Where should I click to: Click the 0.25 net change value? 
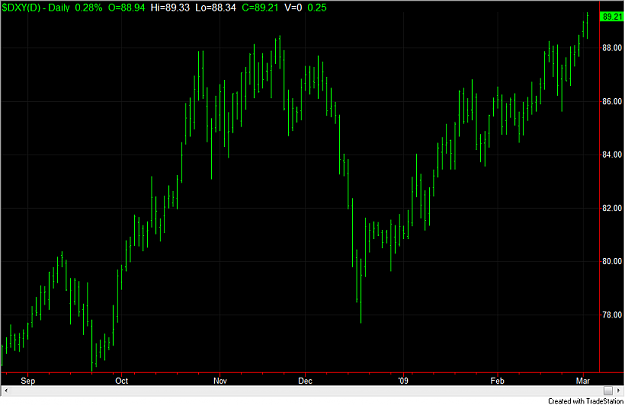pos(317,8)
